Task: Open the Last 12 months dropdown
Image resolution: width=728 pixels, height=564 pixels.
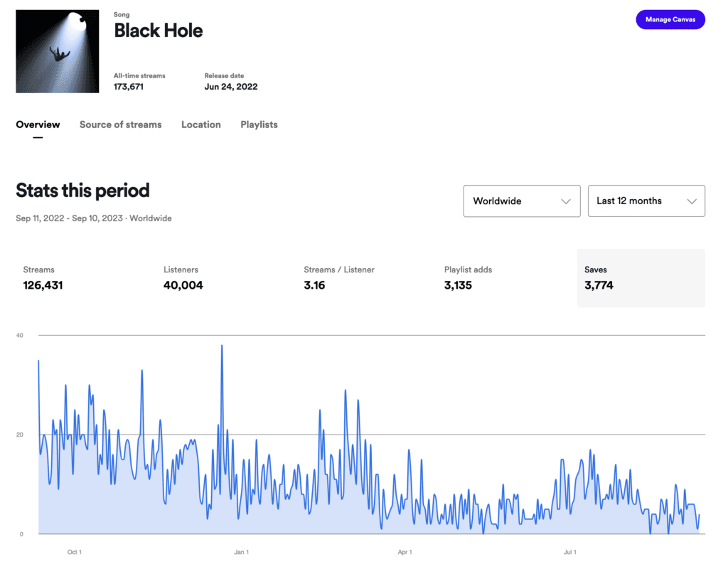Action: [x=646, y=201]
